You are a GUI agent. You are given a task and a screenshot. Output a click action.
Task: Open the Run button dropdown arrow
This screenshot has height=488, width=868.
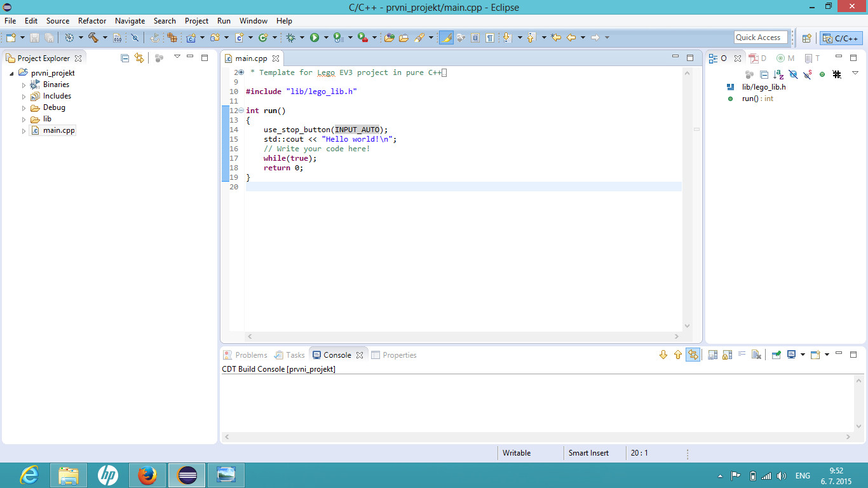[x=326, y=38]
